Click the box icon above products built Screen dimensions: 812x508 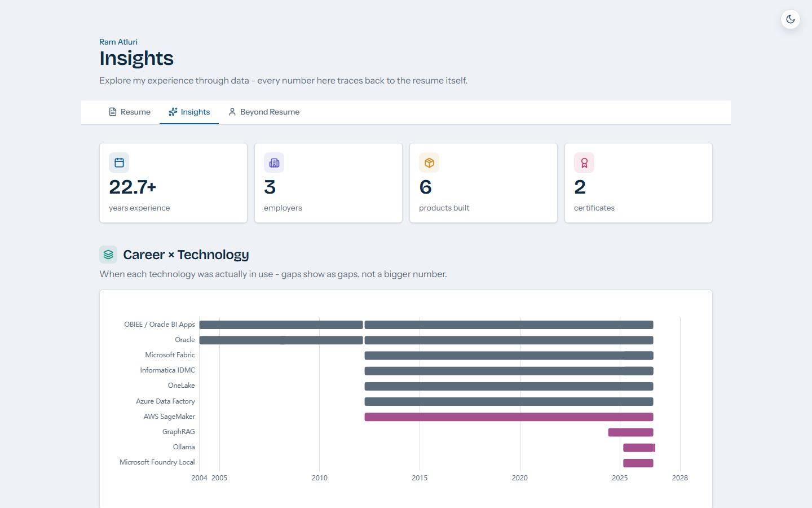point(429,163)
